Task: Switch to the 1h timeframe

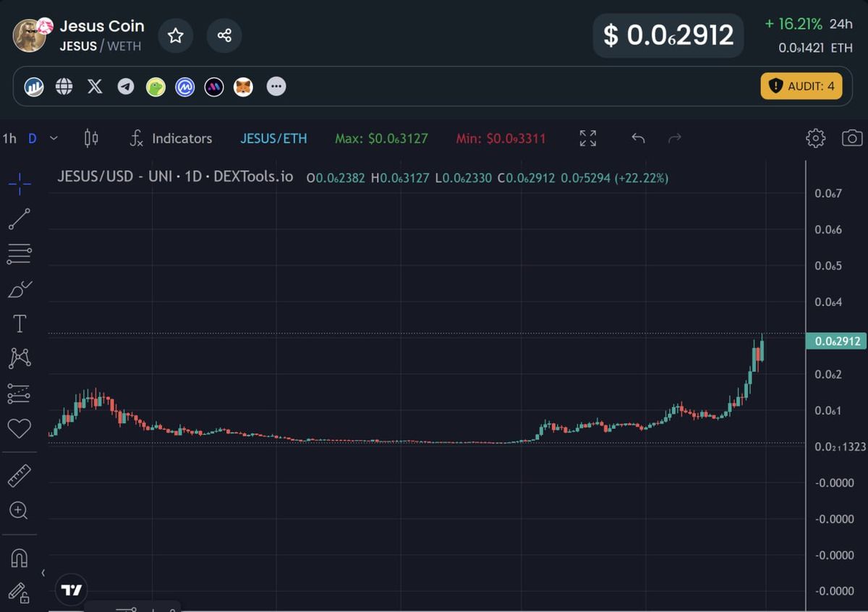Action: point(9,138)
